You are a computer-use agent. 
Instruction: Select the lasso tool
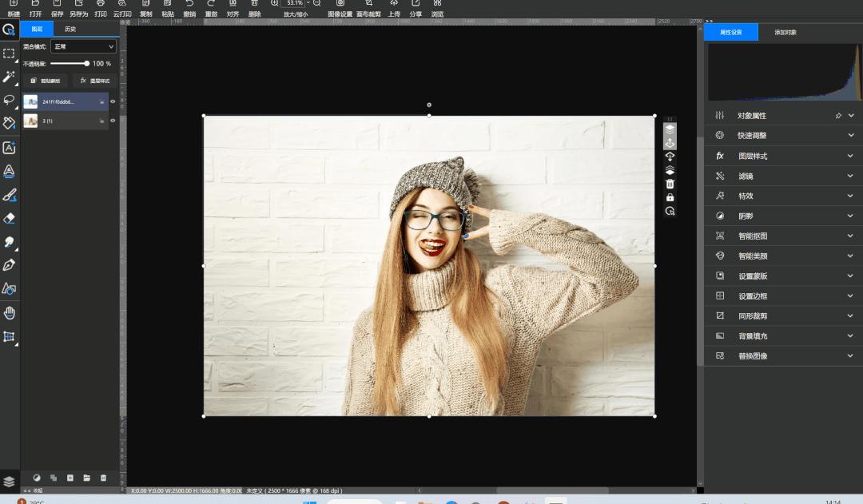pos(9,100)
